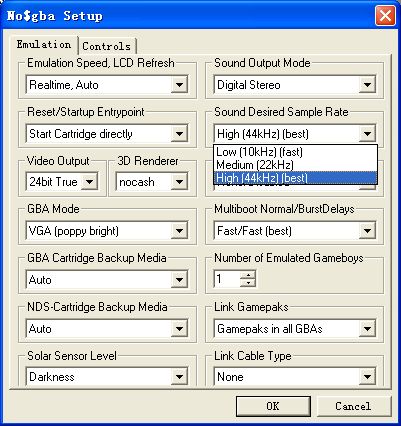Increase Number of Emulated Gameboys
This screenshot has width=401, height=426.
click(x=248, y=275)
